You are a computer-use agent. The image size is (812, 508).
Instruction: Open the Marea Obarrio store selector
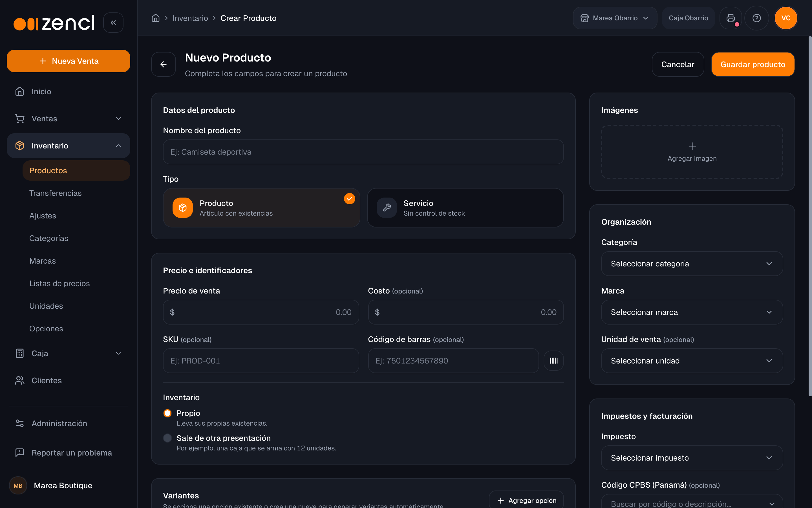pyautogui.click(x=615, y=18)
